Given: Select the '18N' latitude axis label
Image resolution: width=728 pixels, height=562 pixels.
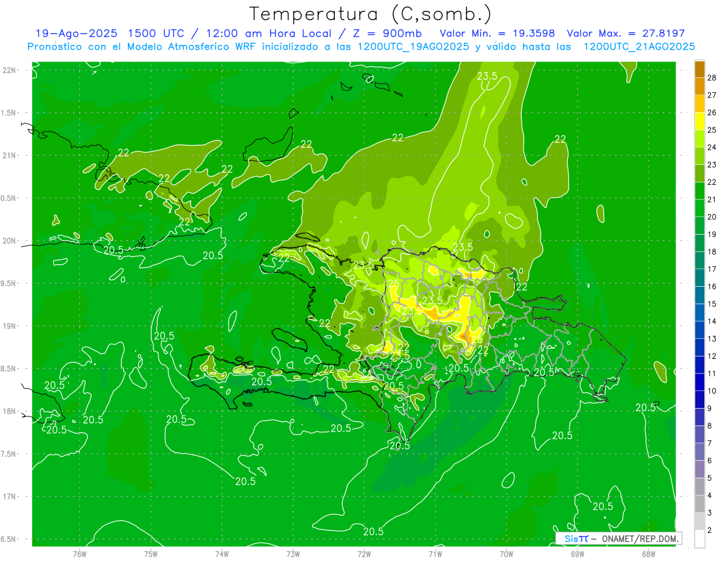Looking at the screenshot, I should [8, 412].
